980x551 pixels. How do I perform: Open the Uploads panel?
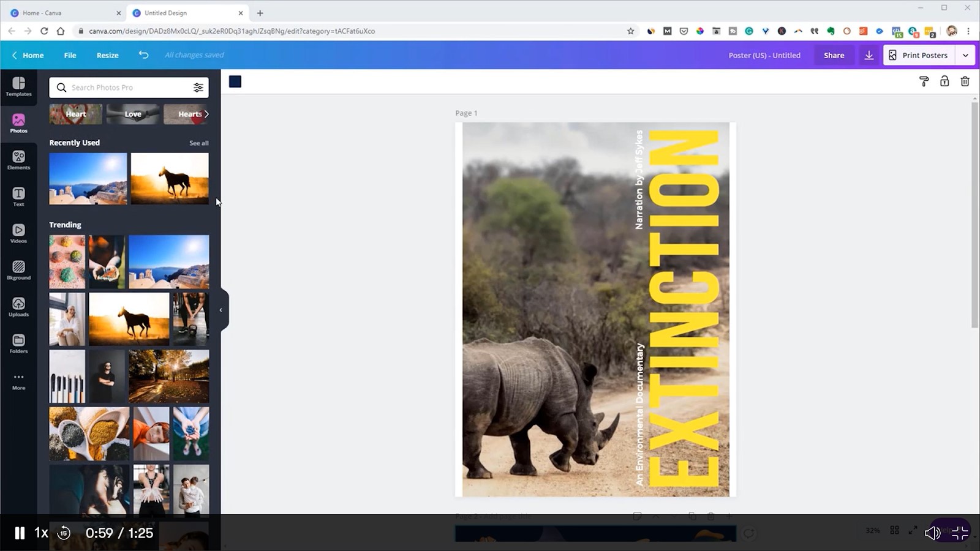[18, 307]
